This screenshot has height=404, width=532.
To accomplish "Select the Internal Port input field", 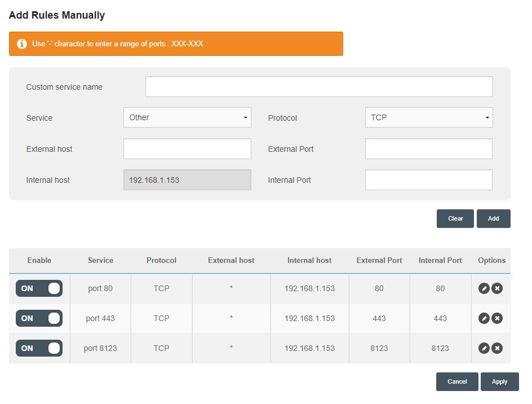I will [429, 180].
